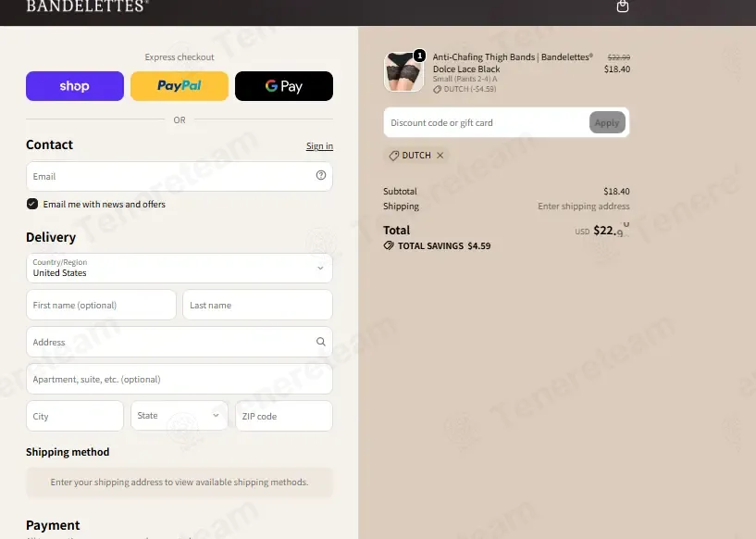The image size is (756, 539).
Task: Click the address search magnifier icon
Action: click(x=320, y=342)
